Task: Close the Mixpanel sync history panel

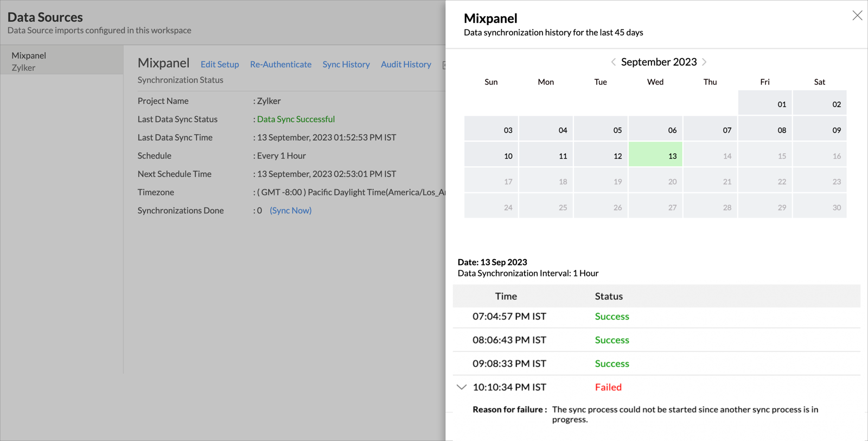Action: (x=857, y=16)
